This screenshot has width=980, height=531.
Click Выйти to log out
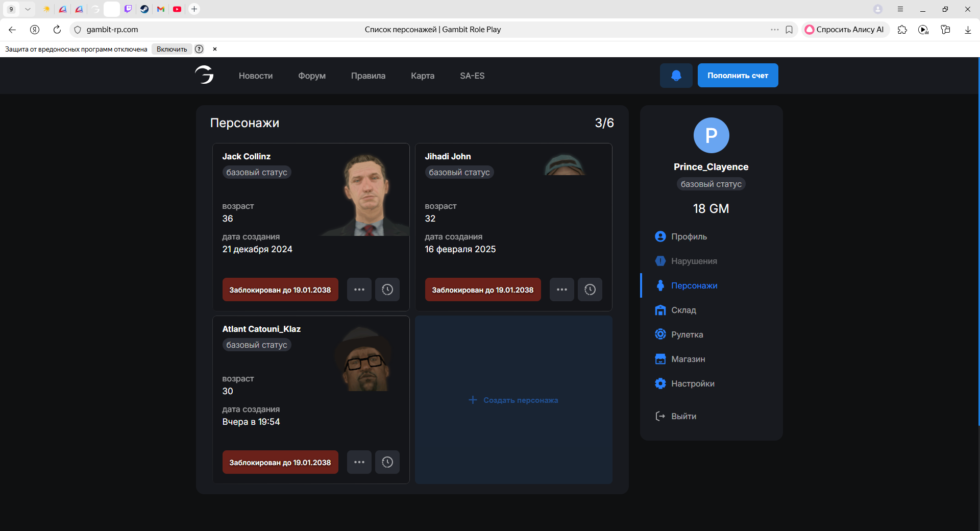click(x=683, y=416)
